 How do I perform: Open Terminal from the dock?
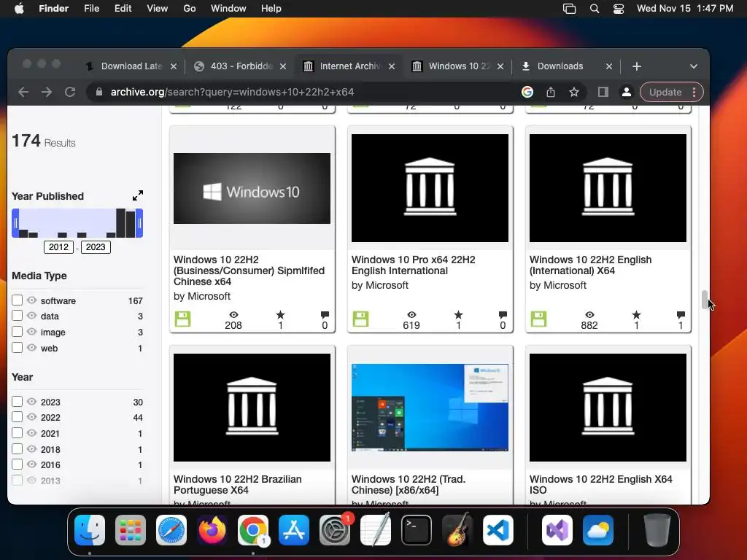[x=417, y=530]
